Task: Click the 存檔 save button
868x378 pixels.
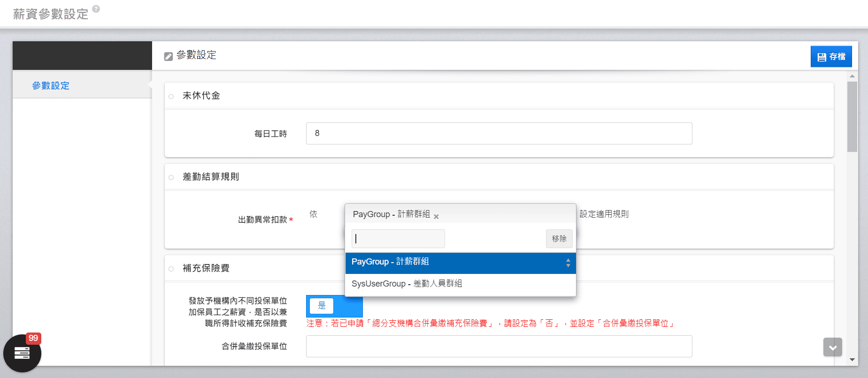Action: (x=831, y=57)
